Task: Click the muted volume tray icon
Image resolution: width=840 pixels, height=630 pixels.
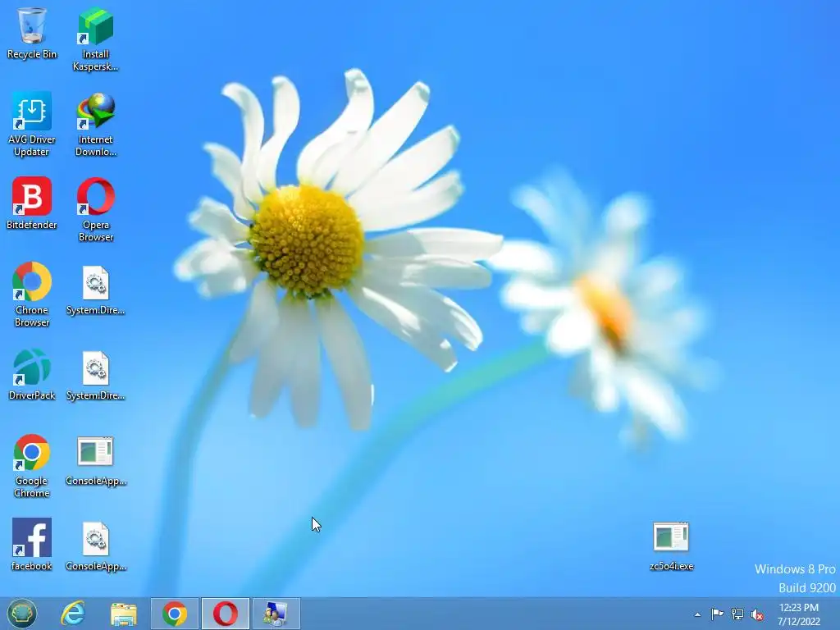Action: click(757, 614)
